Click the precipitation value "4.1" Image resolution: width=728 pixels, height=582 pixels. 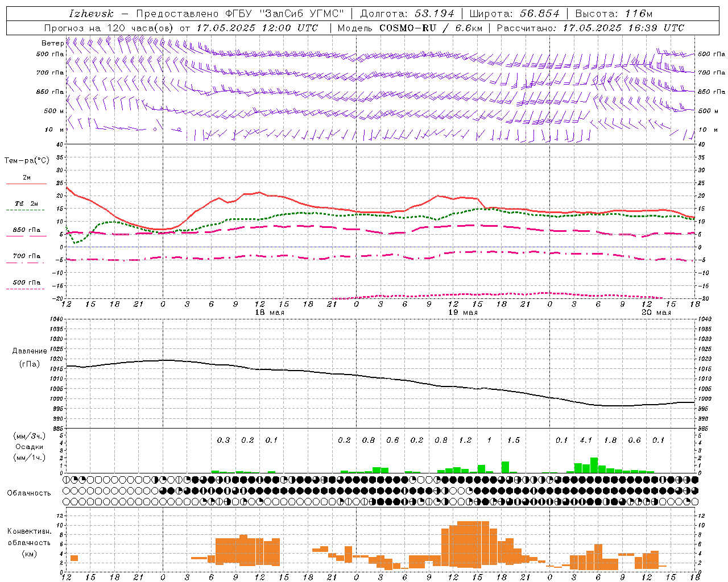(x=586, y=440)
